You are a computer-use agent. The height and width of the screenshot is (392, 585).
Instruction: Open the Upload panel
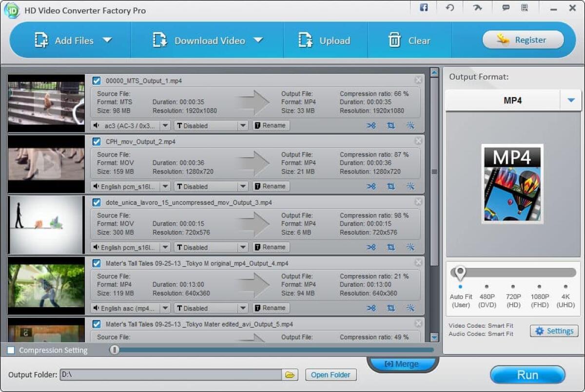pos(325,40)
